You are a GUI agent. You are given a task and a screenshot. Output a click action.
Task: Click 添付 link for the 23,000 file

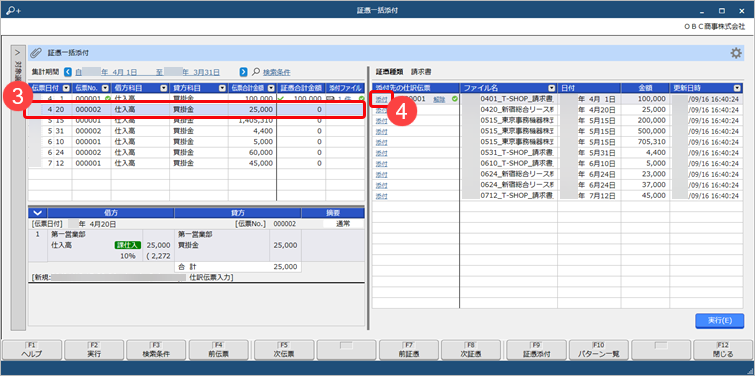click(x=381, y=174)
